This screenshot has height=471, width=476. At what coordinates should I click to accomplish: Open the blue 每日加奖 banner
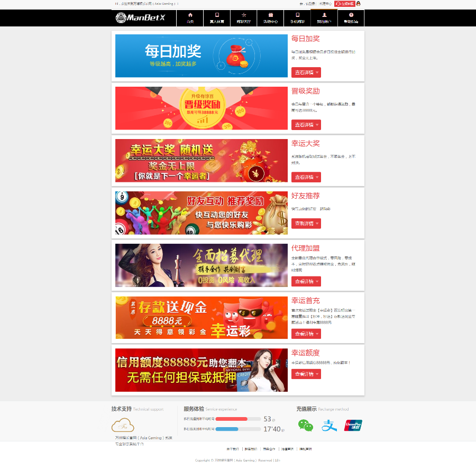202,56
